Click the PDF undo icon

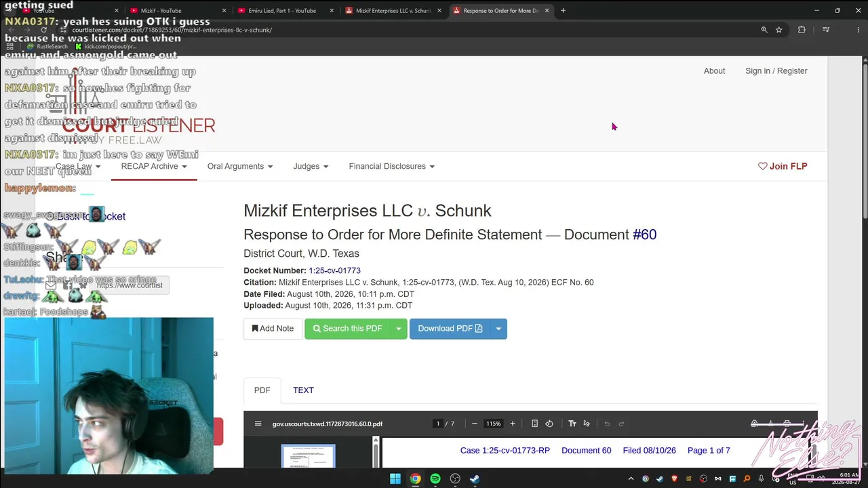pyautogui.click(x=607, y=424)
